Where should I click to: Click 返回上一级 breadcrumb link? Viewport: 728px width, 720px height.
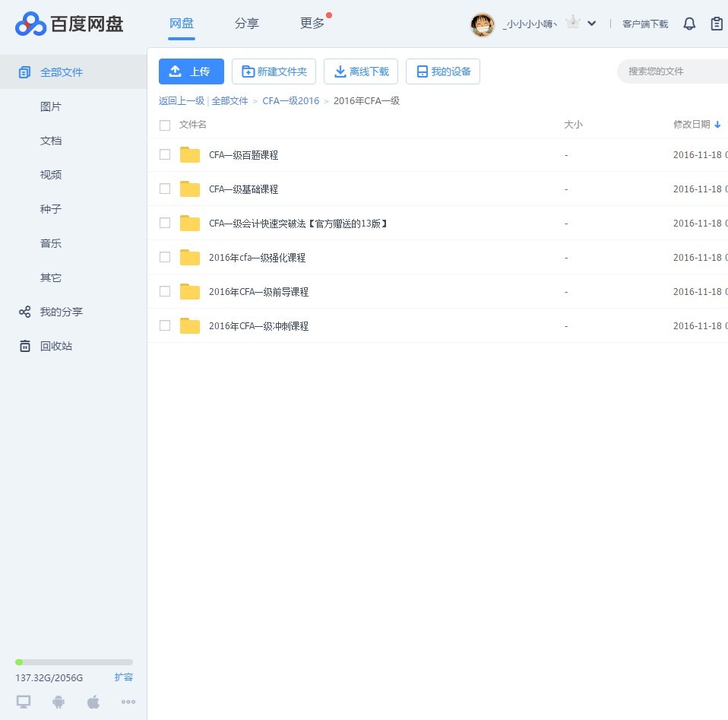pyautogui.click(x=182, y=101)
